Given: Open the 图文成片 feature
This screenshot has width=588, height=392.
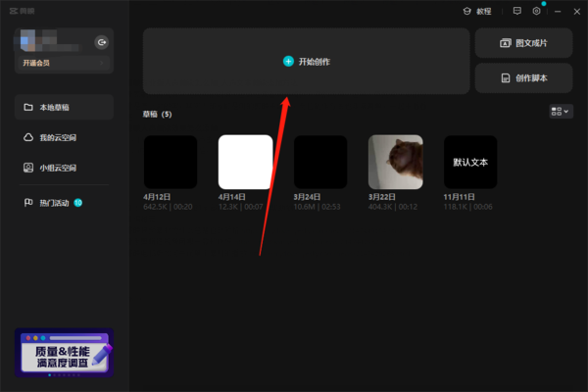Looking at the screenshot, I should pos(523,43).
